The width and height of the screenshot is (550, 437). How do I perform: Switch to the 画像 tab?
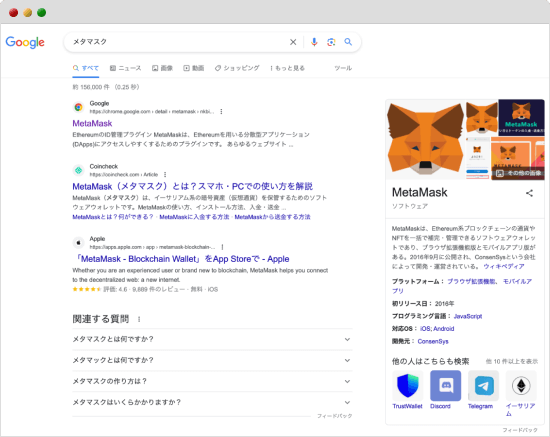pyautogui.click(x=162, y=68)
